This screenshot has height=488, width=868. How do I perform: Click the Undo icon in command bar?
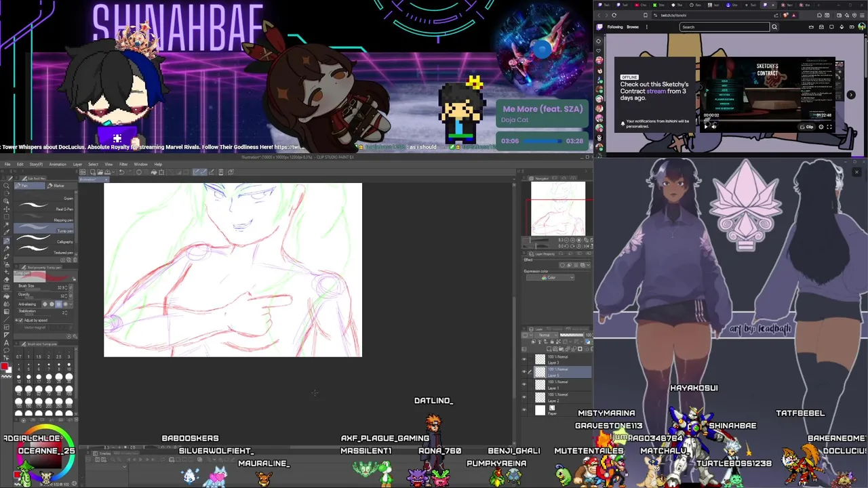[x=121, y=172]
